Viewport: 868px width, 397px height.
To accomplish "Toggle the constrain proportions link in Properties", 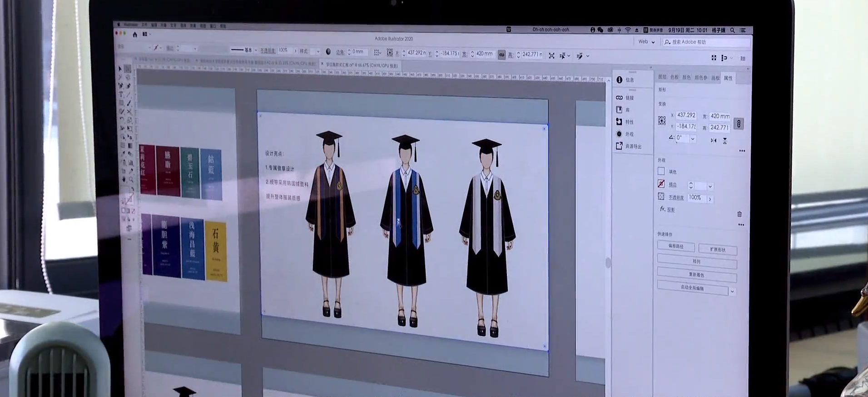I will (739, 124).
